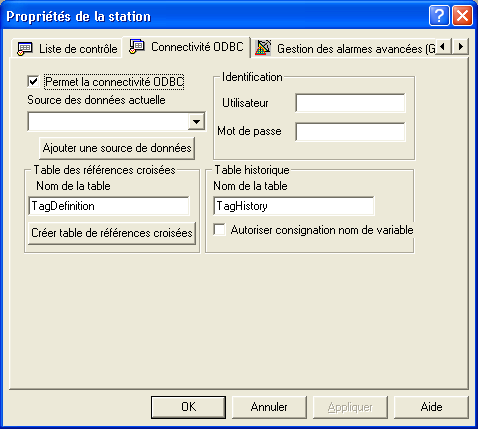This screenshot has height=429, width=478.
Task: Click the Annuler button
Action: tap(269, 407)
